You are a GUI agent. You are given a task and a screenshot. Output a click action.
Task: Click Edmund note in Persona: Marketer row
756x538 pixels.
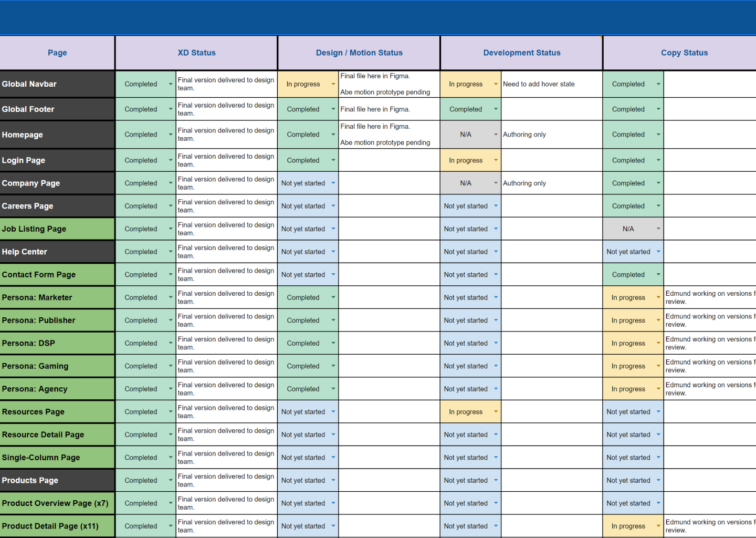[710, 297]
